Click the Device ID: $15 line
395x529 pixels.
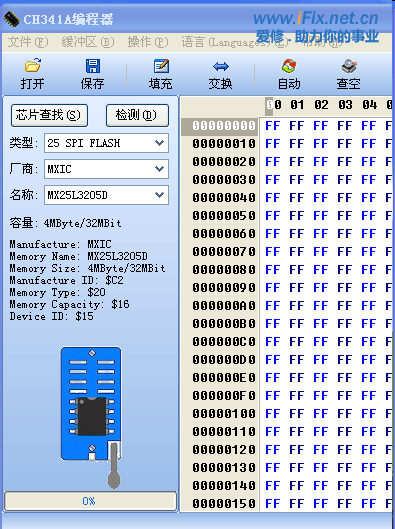tap(51, 316)
